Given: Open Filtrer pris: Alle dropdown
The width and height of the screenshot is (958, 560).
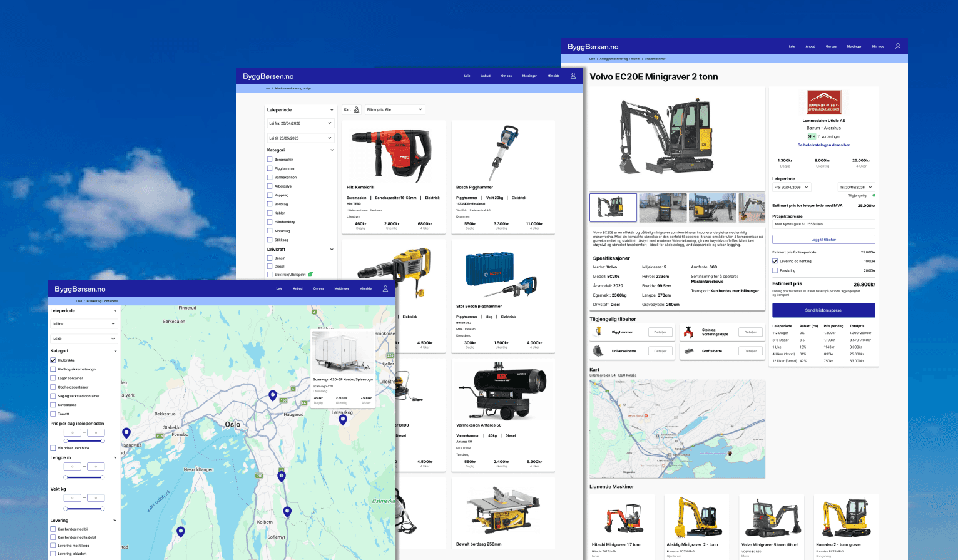Looking at the screenshot, I should point(395,109).
